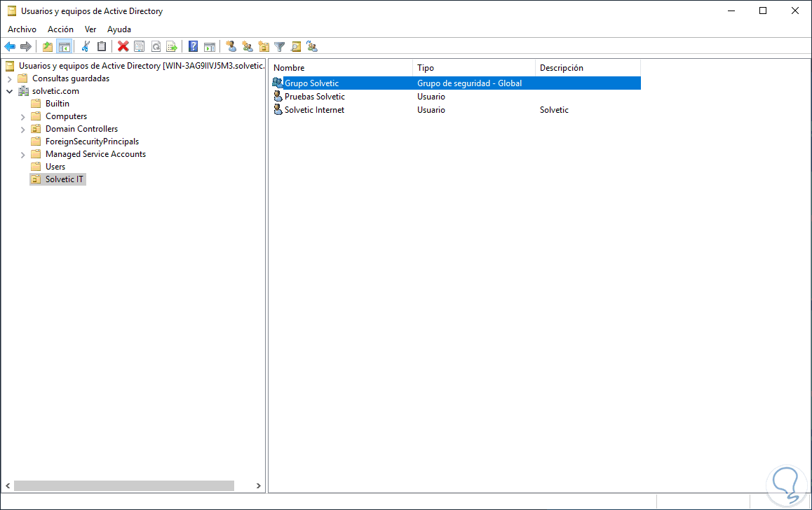Viewport: 812px width, 510px height.
Task: Sort by the Nombre column header
Action: (x=341, y=68)
